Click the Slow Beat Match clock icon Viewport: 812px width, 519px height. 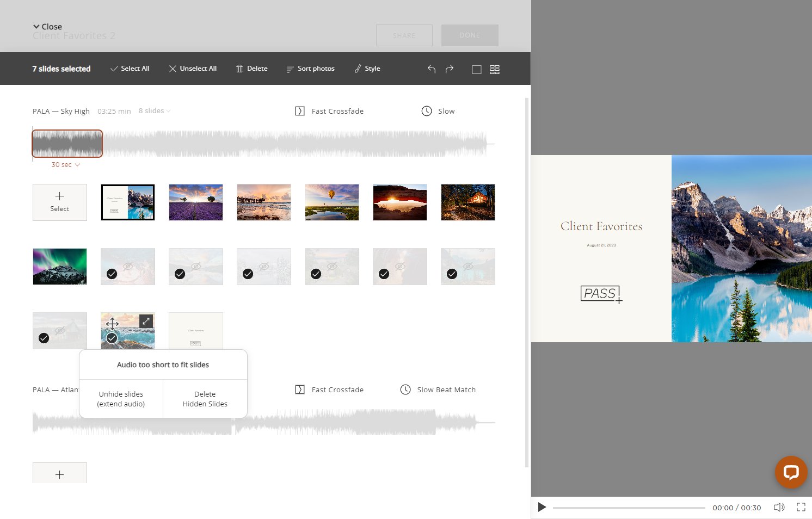point(405,390)
